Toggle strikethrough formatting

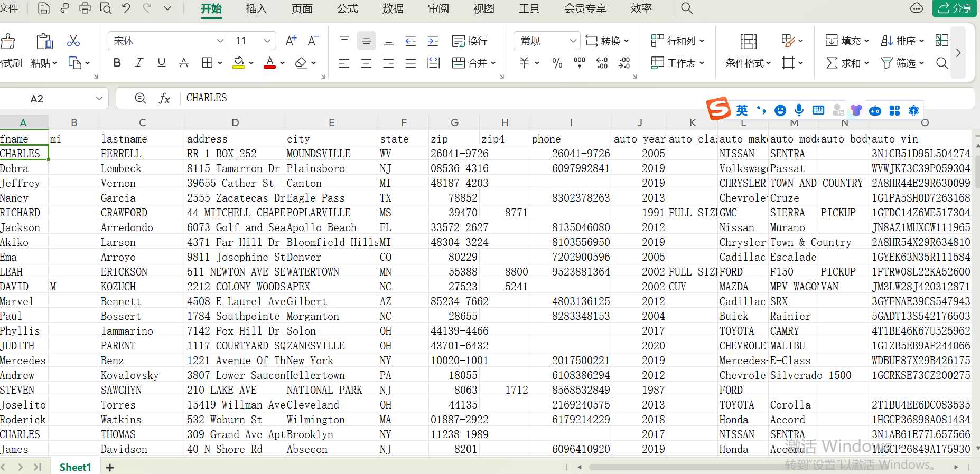[x=184, y=63]
